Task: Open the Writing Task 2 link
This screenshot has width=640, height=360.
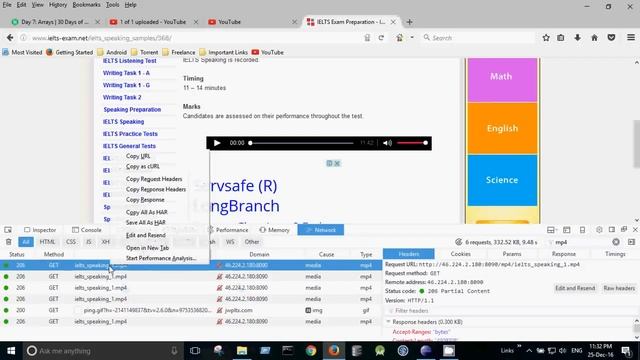Action: [122, 98]
